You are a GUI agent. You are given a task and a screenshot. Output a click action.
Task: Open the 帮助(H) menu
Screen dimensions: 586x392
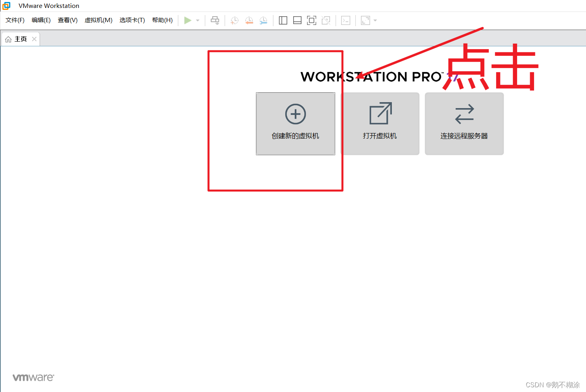tap(162, 20)
